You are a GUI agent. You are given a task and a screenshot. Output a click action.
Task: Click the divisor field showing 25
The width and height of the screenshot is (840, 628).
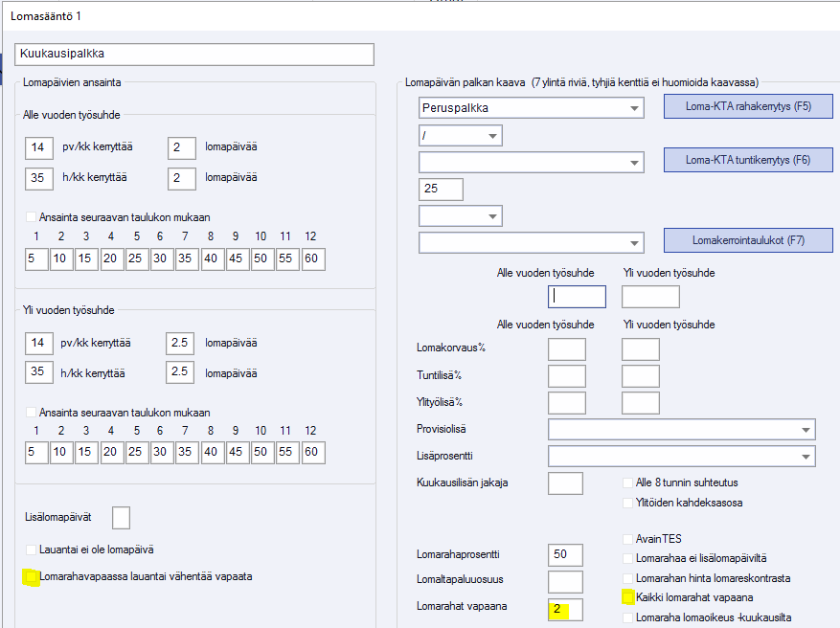(442, 190)
